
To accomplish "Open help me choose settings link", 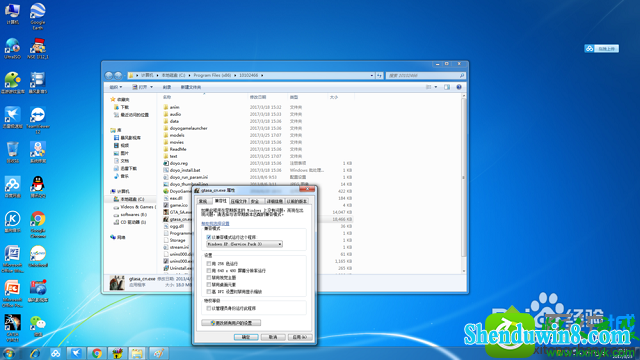I will (x=215, y=223).
